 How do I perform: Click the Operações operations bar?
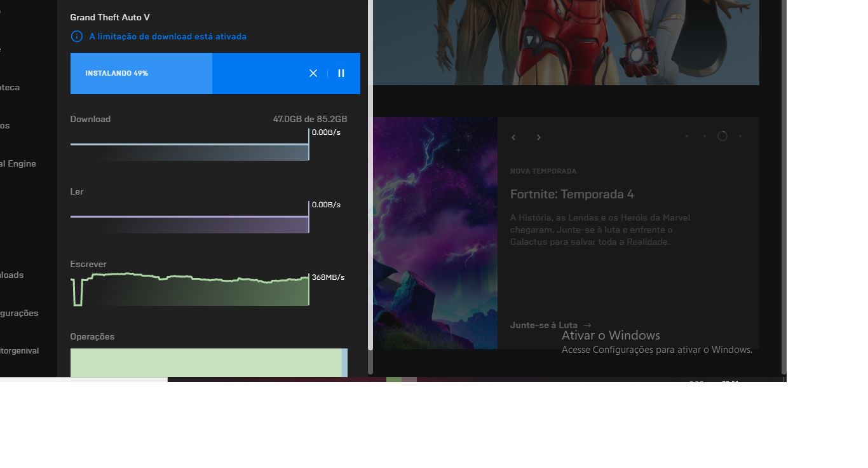209,362
